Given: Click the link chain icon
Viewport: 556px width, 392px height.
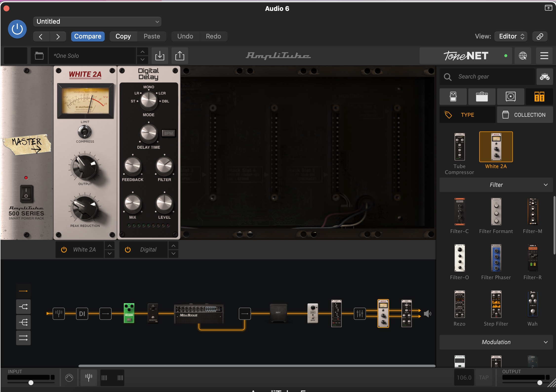Looking at the screenshot, I should 540,36.
